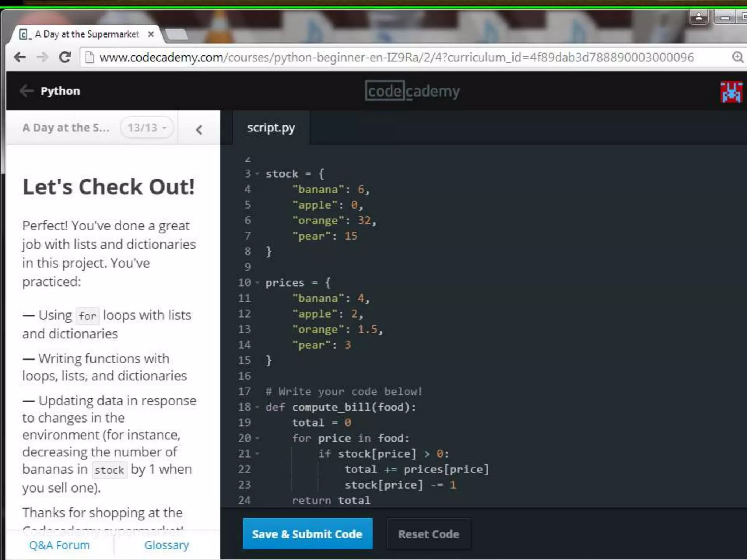Screen dimensions: 747x560
Task: Go back using the arrow beside Python
Action: (27, 90)
